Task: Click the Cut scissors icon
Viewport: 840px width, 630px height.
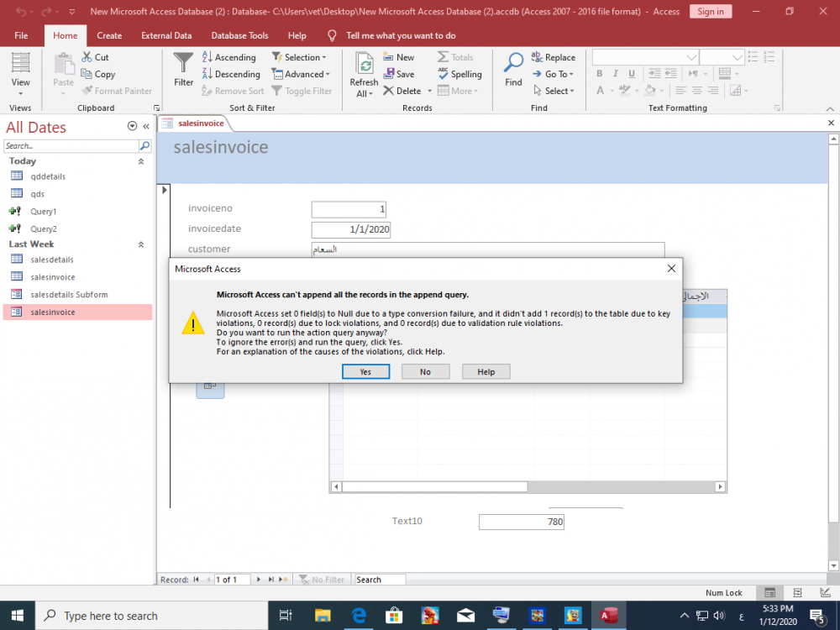Action: click(x=87, y=57)
